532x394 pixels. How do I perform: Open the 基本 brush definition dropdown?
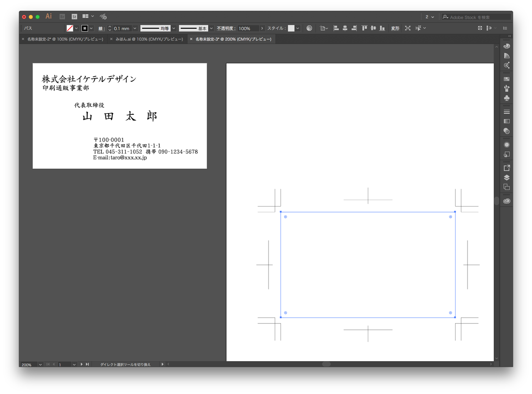[211, 28]
